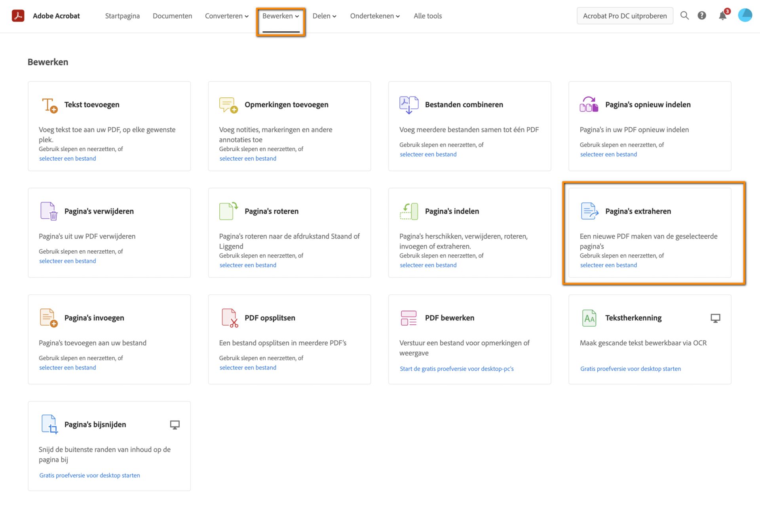Image resolution: width=760 pixels, height=532 pixels.
Task: Click 'selecteer een bestand' under Bestanden combineren
Action: pos(428,155)
